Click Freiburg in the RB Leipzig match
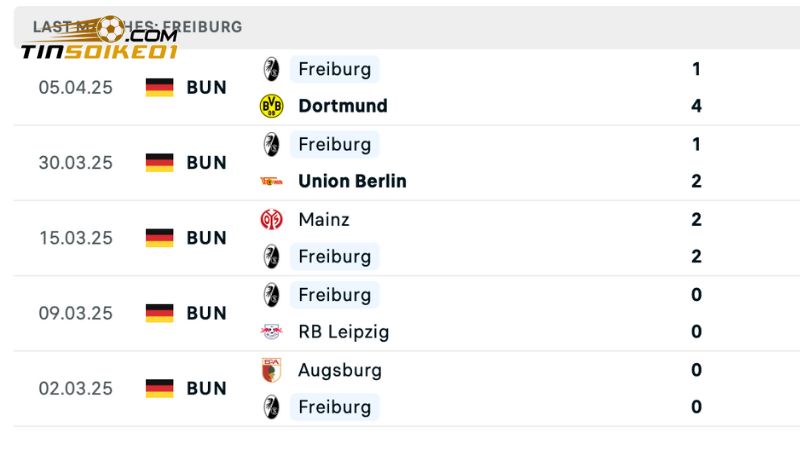 (334, 294)
